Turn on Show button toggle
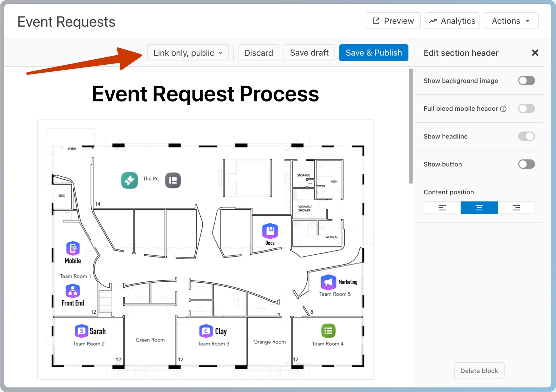The width and height of the screenshot is (556, 392). [526, 164]
